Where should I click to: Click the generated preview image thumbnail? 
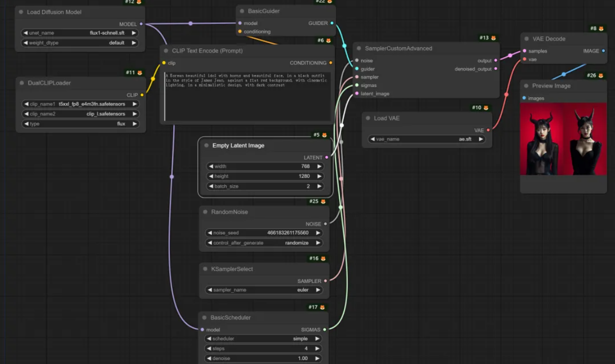(563, 139)
